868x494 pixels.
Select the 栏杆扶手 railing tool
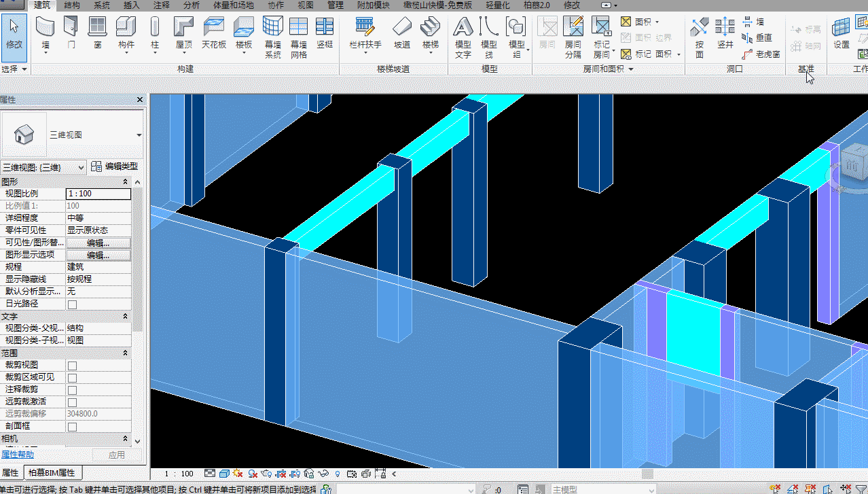click(x=365, y=34)
